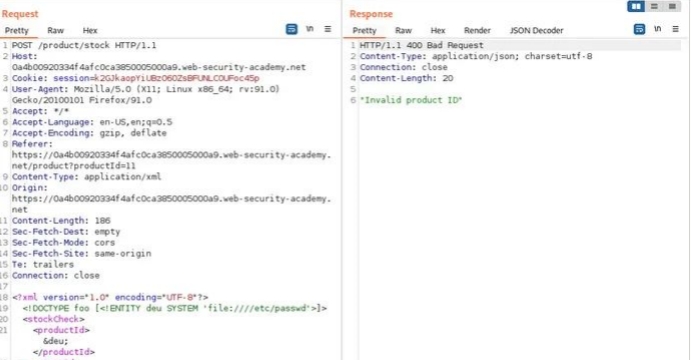
Task: Show non-printable characters in Request panel
Action: coord(310,29)
